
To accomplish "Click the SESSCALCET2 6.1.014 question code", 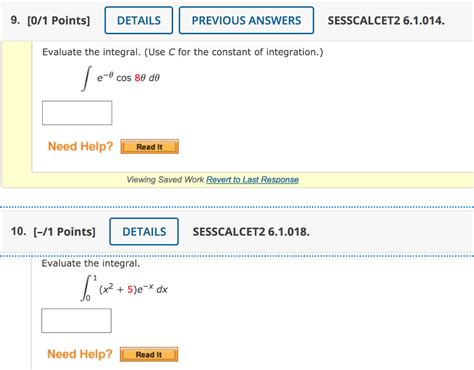I will tap(386, 21).
